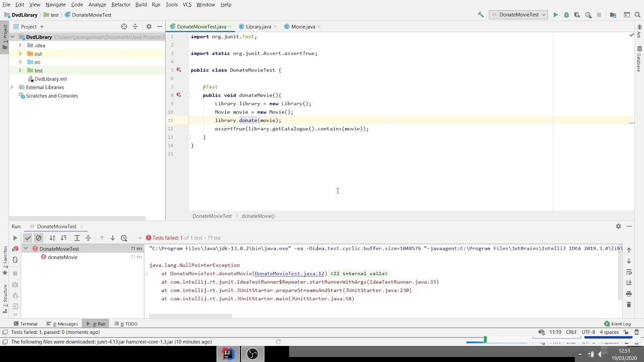Open the Search Everywhere magnifier
Image resolution: width=644 pixels, height=362 pixels.
637,15
